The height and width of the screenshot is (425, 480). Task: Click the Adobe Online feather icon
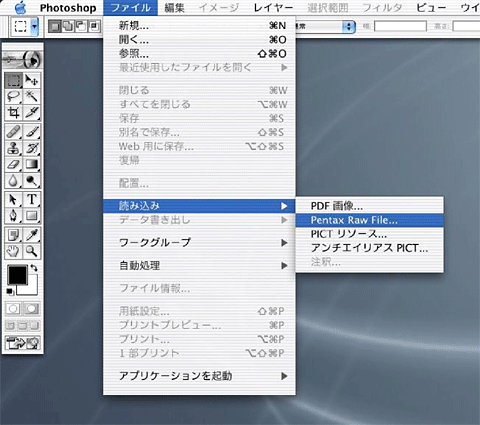click(23, 59)
